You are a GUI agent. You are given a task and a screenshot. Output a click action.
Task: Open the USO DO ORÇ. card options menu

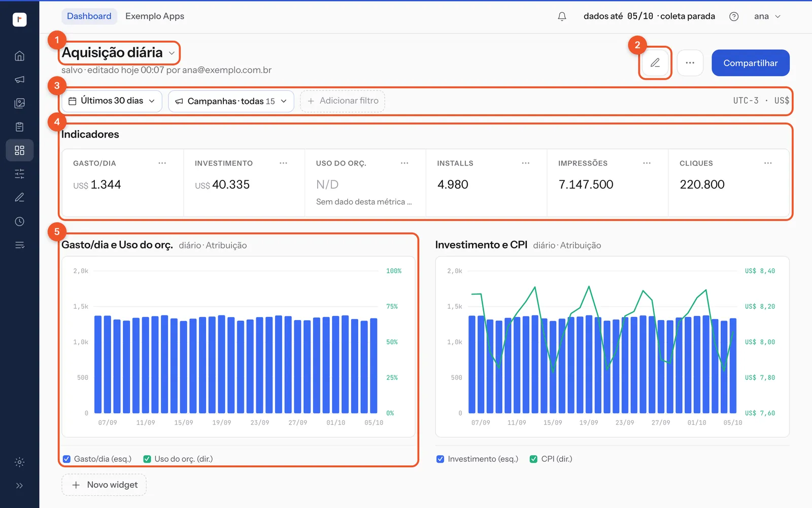404,163
